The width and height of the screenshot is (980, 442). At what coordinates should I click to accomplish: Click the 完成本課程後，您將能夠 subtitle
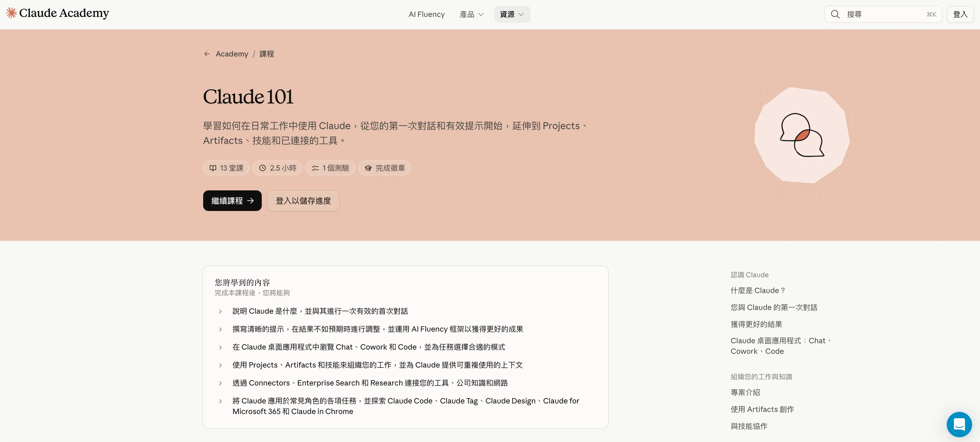tap(252, 293)
